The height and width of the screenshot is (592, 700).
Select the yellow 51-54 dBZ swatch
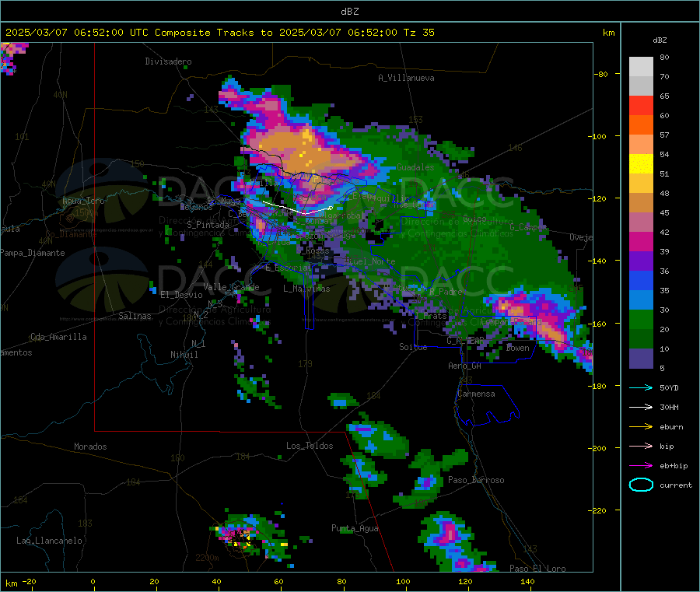[641, 164]
